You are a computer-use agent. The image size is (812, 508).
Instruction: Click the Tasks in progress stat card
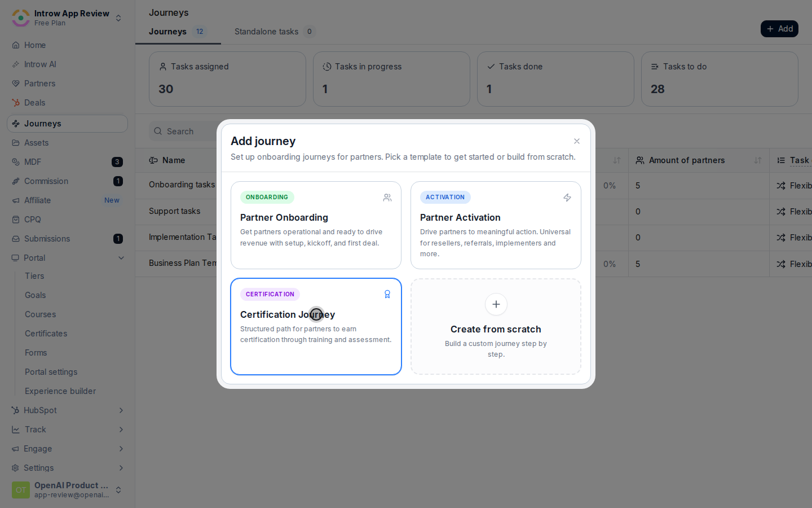tap(391, 79)
